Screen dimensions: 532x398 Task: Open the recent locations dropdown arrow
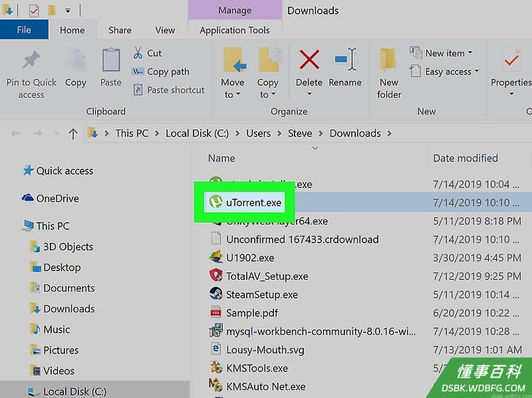(56, 134)
